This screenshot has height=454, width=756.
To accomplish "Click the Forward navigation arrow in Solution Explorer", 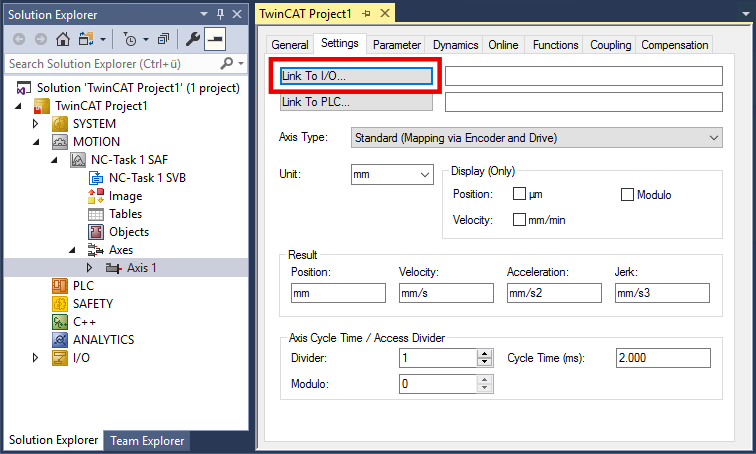I will [x=41, y=40].
